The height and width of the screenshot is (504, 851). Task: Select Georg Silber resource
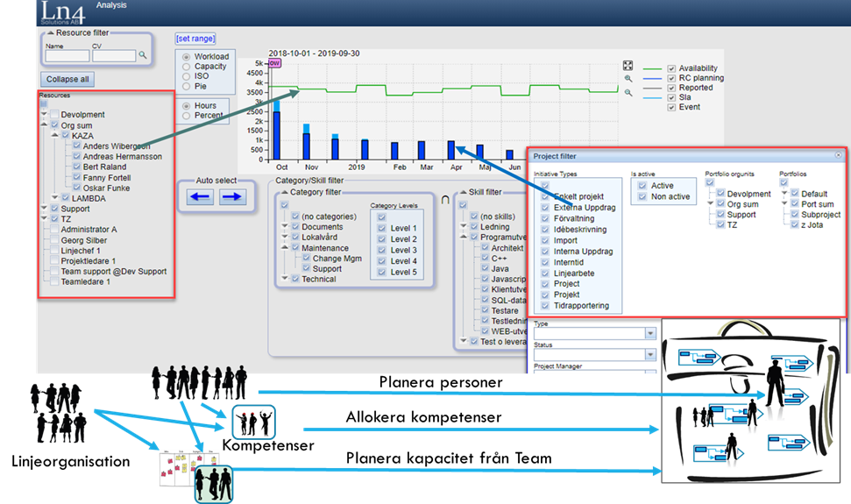coord(84,240)
